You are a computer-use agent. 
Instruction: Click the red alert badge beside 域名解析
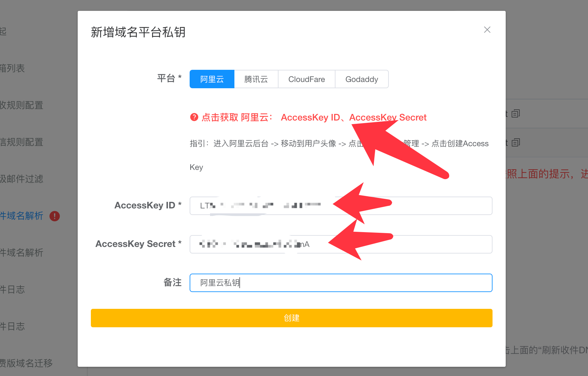55,216
